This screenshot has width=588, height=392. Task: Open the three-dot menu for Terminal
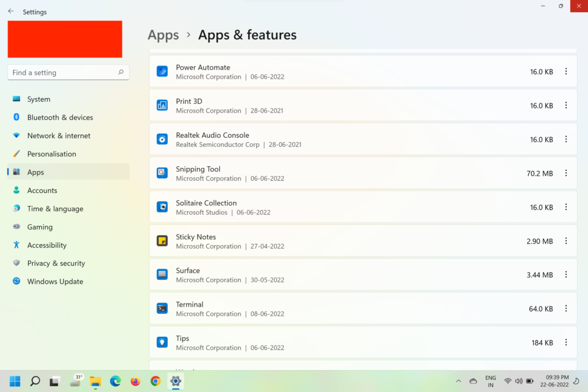tap(566, 309)
